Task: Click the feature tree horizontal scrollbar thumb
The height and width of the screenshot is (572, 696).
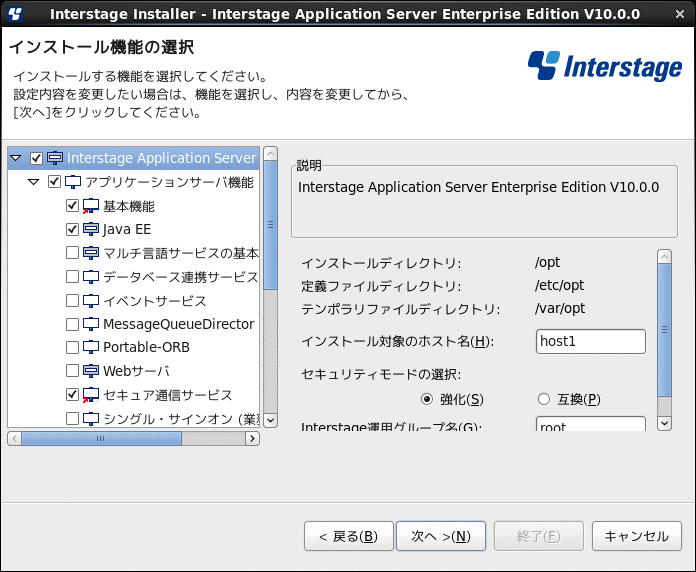Action: point(101,438)
